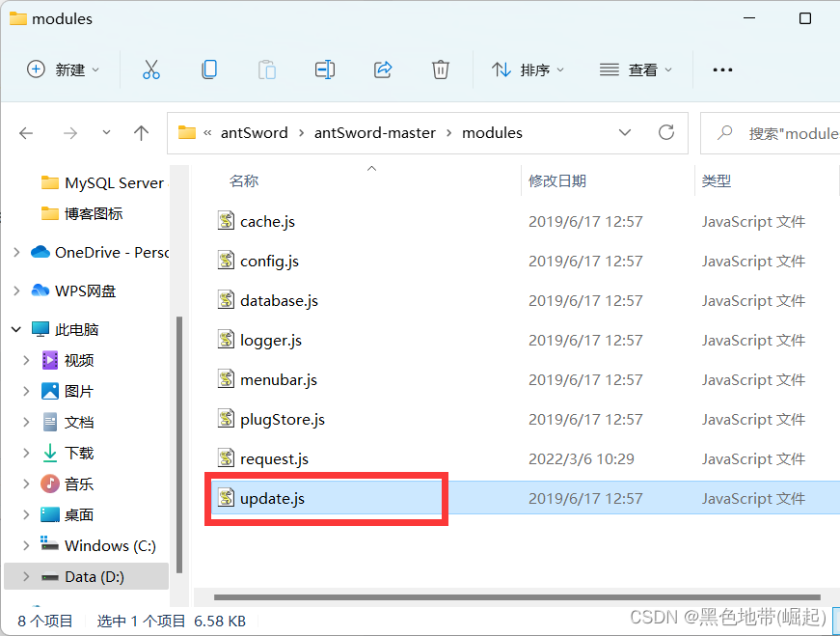Image resolution: width=840 pixels, height=636 pixels.
Task: Click the search magnifier icon
Action: 725,132
